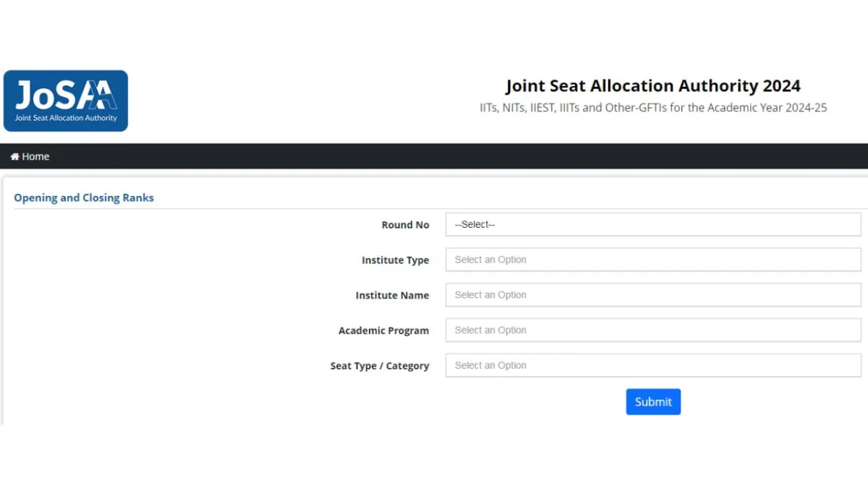This screenshot has height=488, width=868.
Task: Click the Opening and Closing Ranks heading
Action: (84, 197)
